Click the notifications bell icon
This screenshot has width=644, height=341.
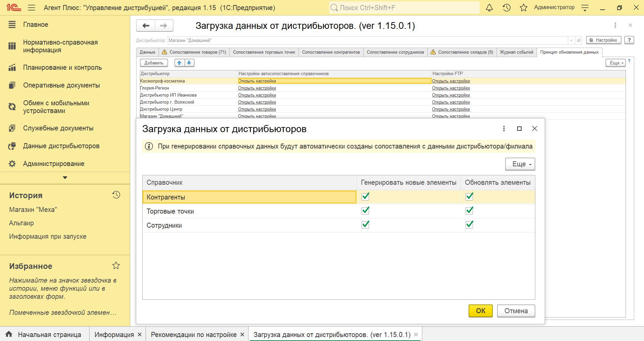tap(489, 7)
